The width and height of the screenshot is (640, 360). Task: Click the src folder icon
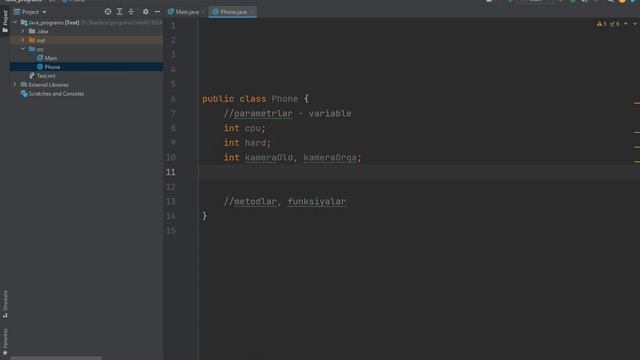pyautogui.click(x=32, y=49)
